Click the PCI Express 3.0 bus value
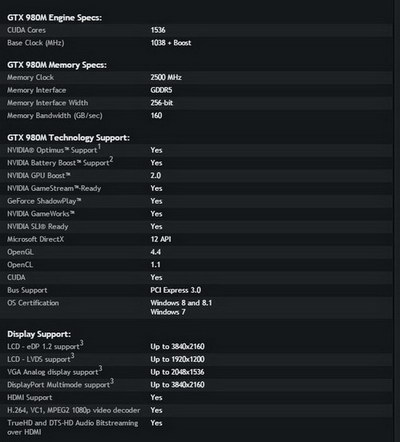The image size is (400, 442). 176,290
